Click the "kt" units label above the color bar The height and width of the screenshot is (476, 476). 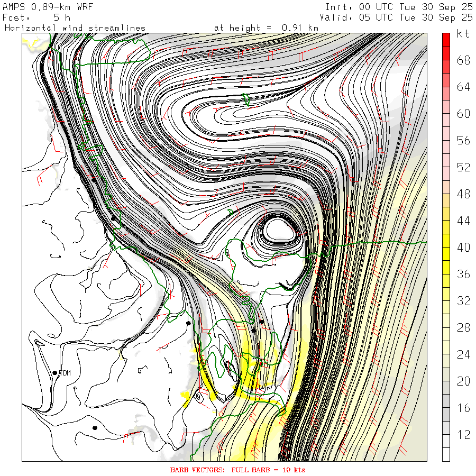point(463,34)
